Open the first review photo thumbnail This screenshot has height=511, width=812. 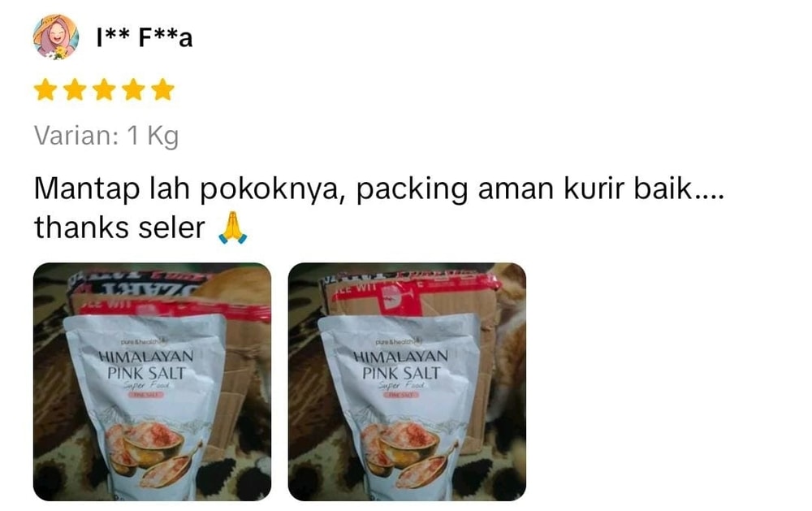click(153, 382)
